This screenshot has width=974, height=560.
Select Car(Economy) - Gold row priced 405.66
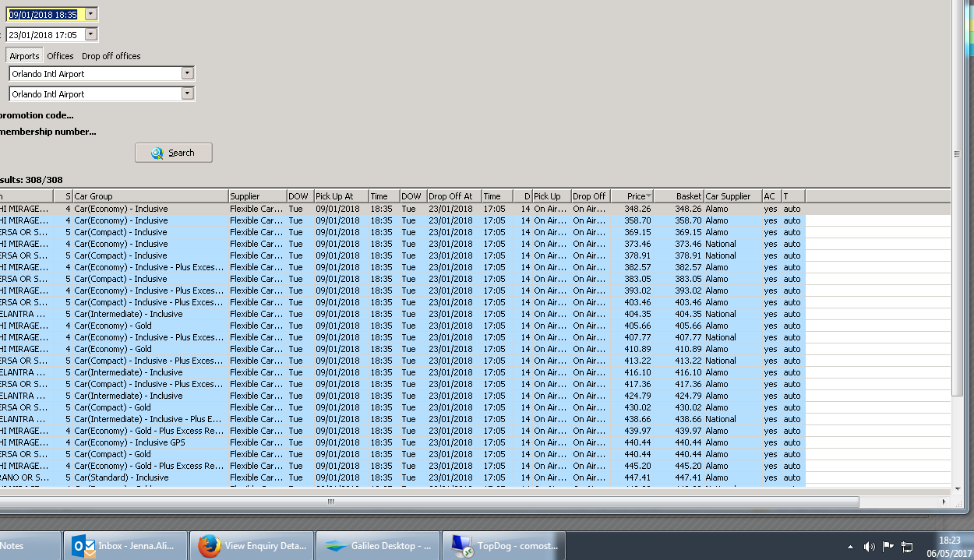[x=402, y=326]
